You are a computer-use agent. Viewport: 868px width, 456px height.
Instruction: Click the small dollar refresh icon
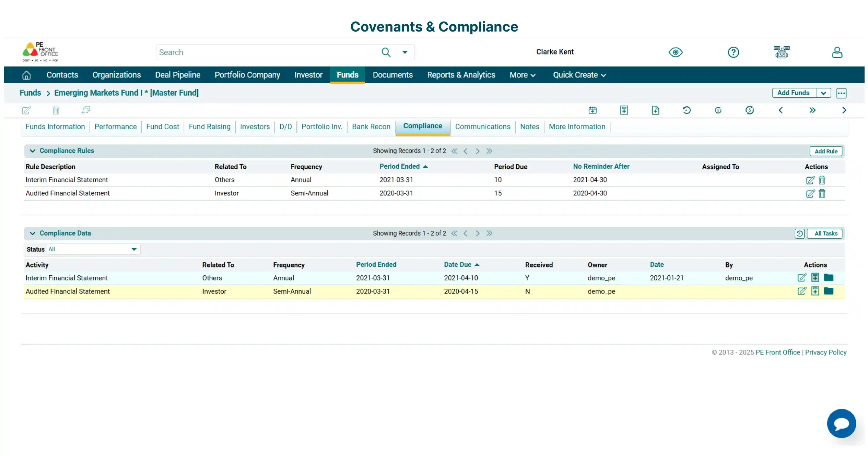(718, 110)
